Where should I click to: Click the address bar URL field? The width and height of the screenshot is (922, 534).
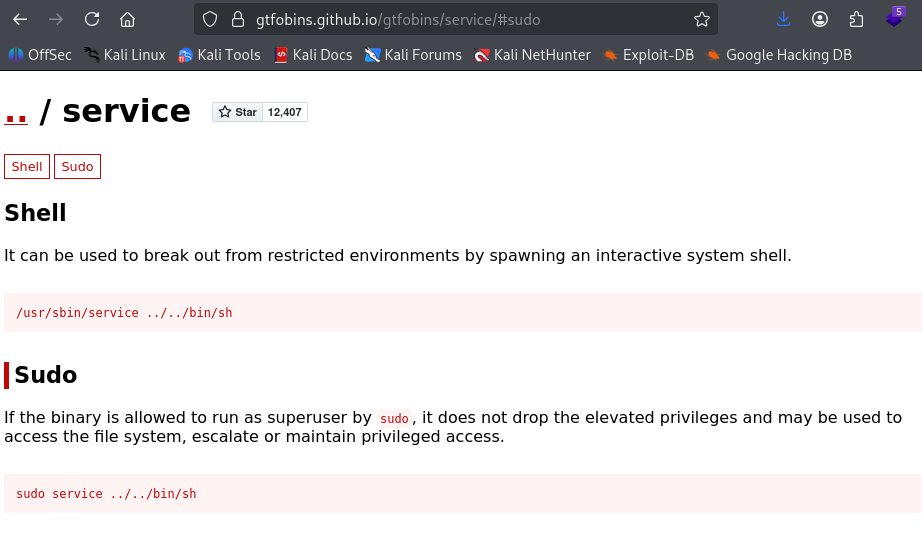[456, 19]
